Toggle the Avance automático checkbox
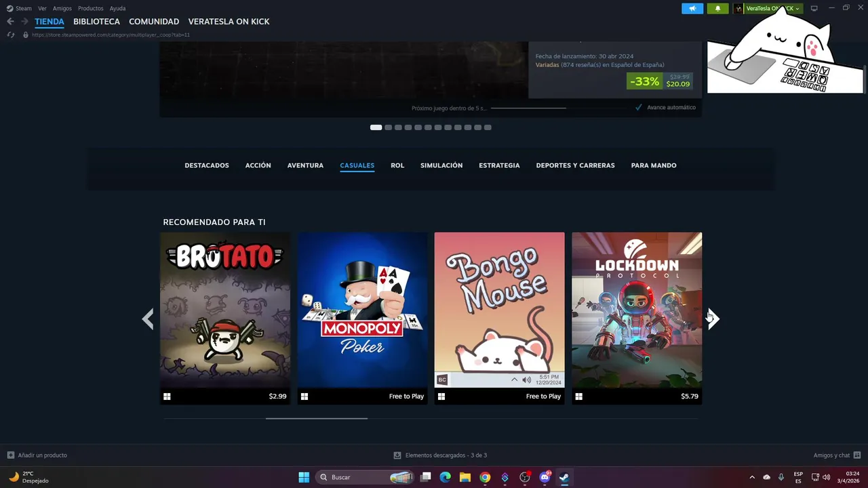The image size is (868, 488). [639, 107]
